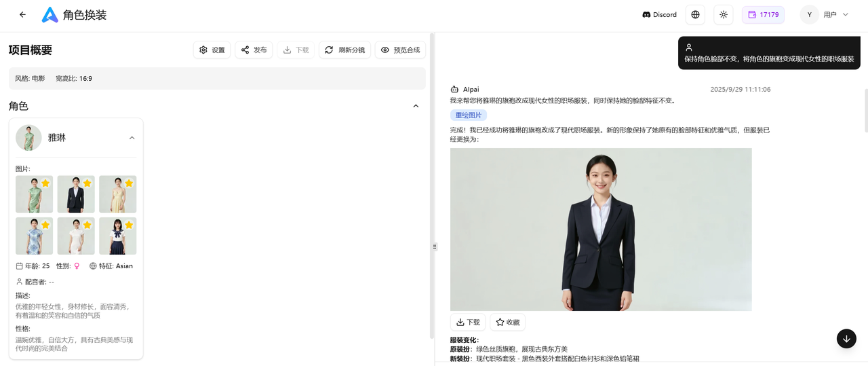Click the 重绘图片 tag
This screenshot has width=868, height=366.
pos(468,115)
